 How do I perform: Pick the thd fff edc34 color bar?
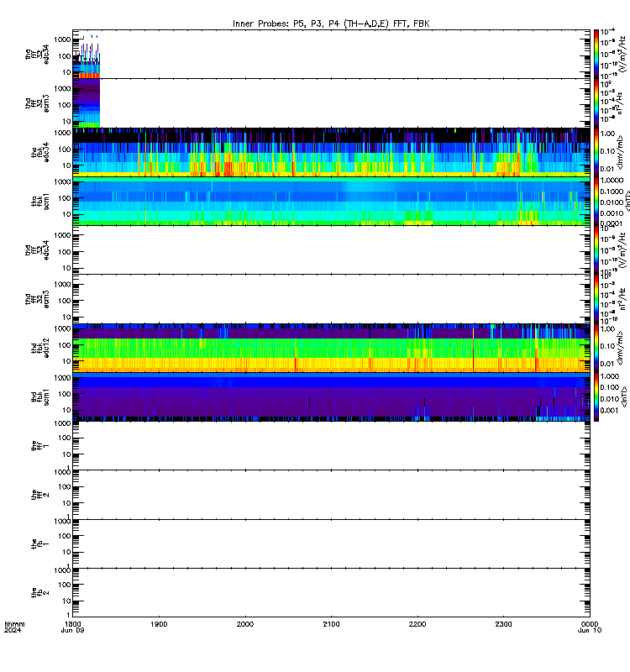pos(596,249)
